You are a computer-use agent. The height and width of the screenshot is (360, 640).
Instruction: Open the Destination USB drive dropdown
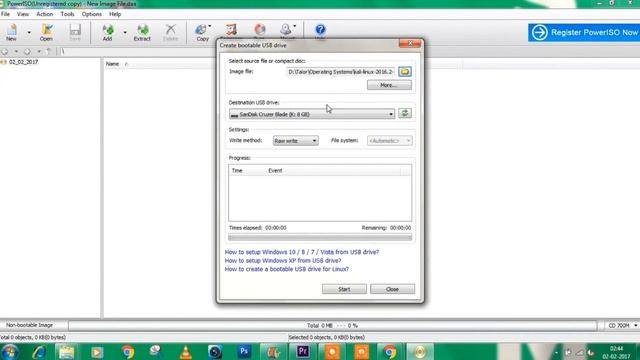(x=312, y=114)
